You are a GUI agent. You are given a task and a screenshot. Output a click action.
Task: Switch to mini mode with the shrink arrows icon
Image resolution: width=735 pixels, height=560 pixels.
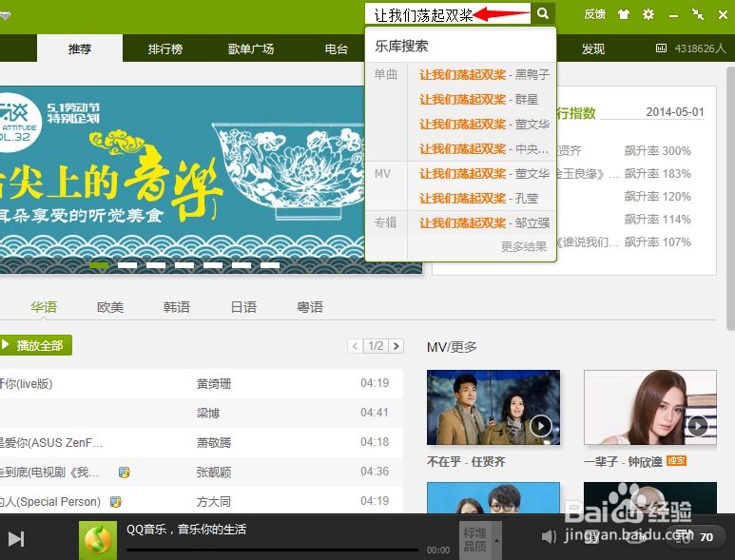pos(698,14)
